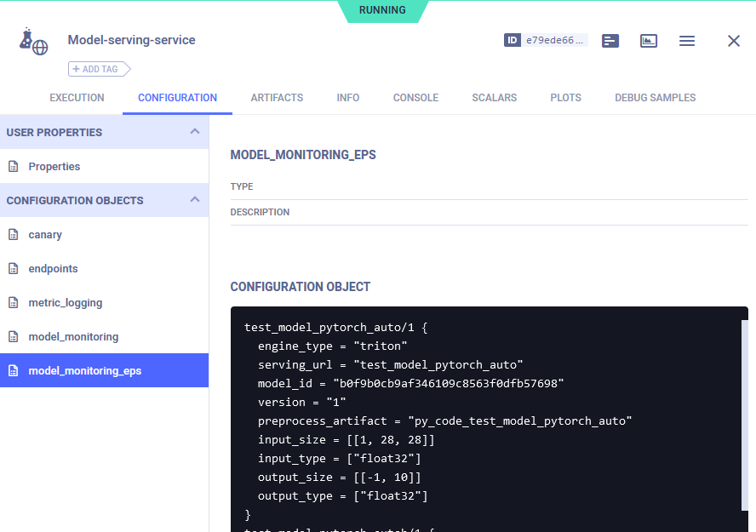Switch to the PLOTS tab
The width and height of the screenshot is (756, 532).
point(565,98)
